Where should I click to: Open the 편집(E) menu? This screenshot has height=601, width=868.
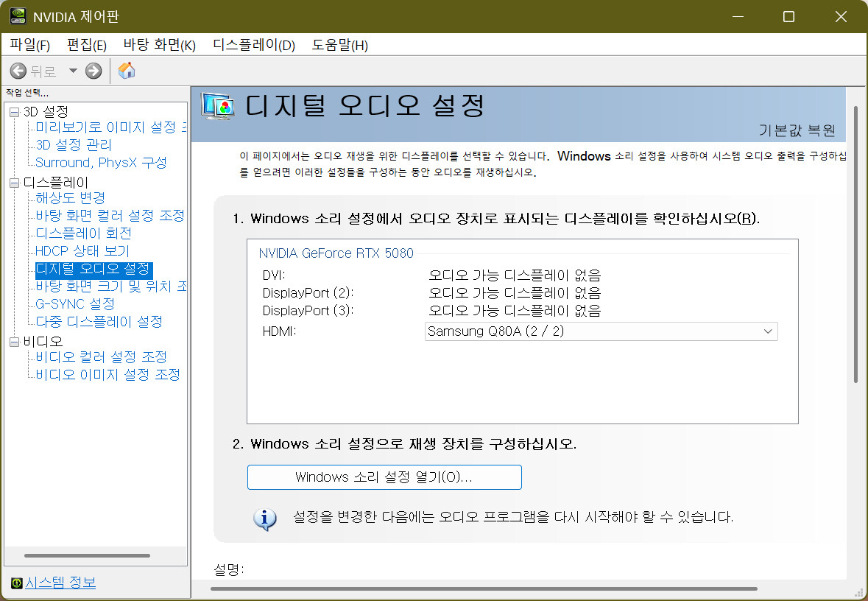pos(87,45)
